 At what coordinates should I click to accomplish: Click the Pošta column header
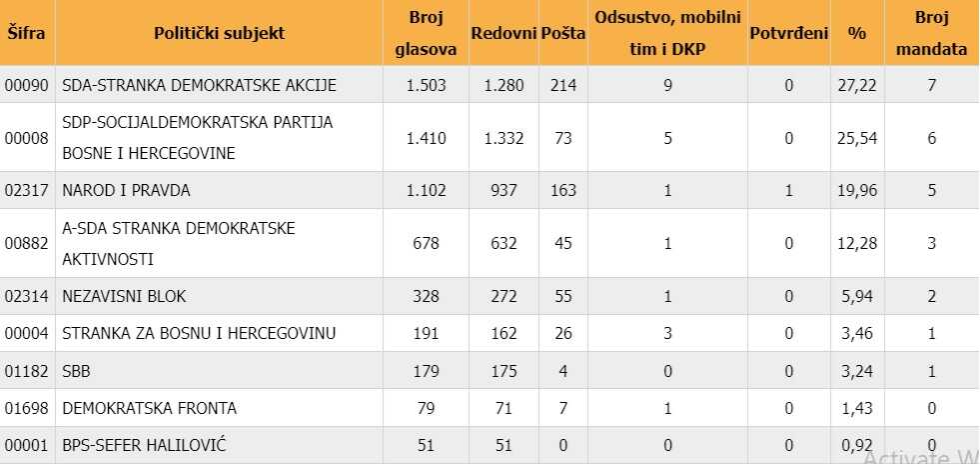coord(563,33)
